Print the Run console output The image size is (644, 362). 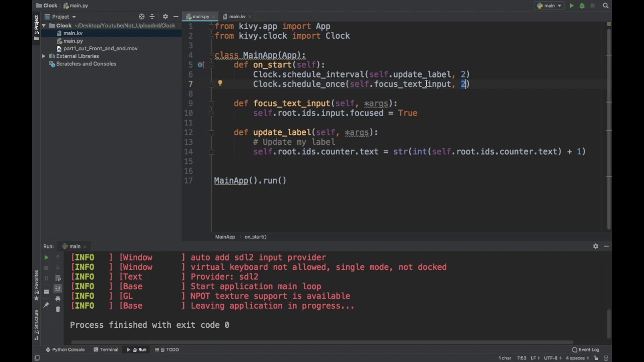tap(58, 299)
